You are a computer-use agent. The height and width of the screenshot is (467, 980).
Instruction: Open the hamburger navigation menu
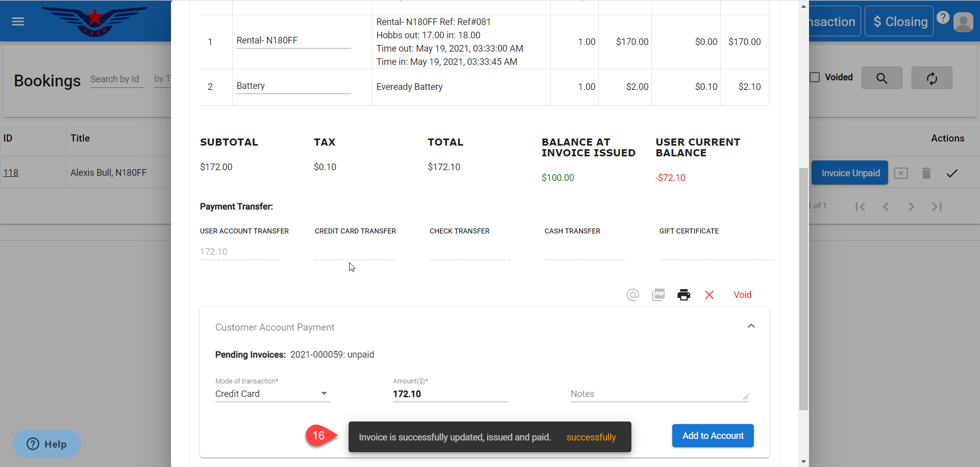[x=18, y=21]
